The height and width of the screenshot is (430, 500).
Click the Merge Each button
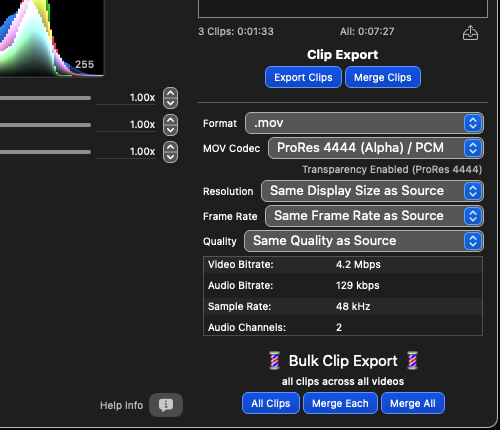(340, 403)
